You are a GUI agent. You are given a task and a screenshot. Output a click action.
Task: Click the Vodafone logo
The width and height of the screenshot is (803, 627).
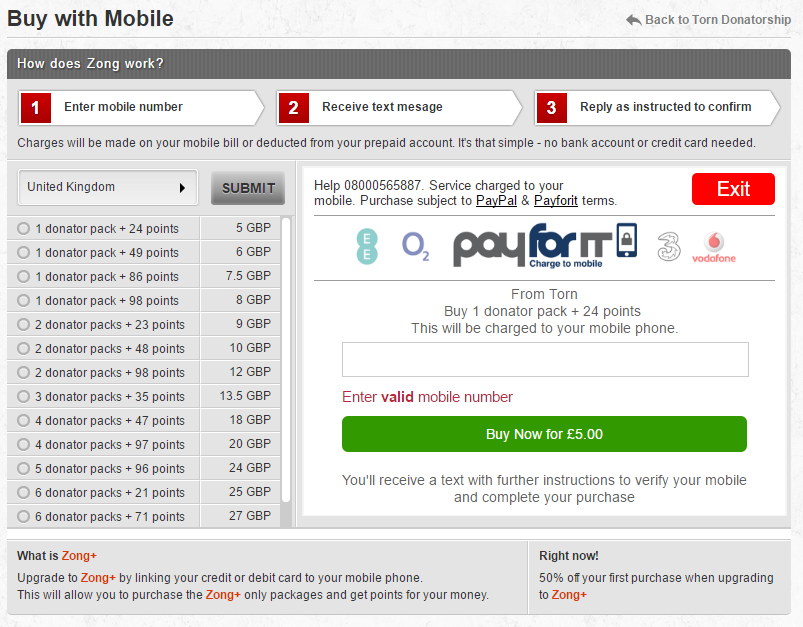pyautogui.click(x=714, y=247)
